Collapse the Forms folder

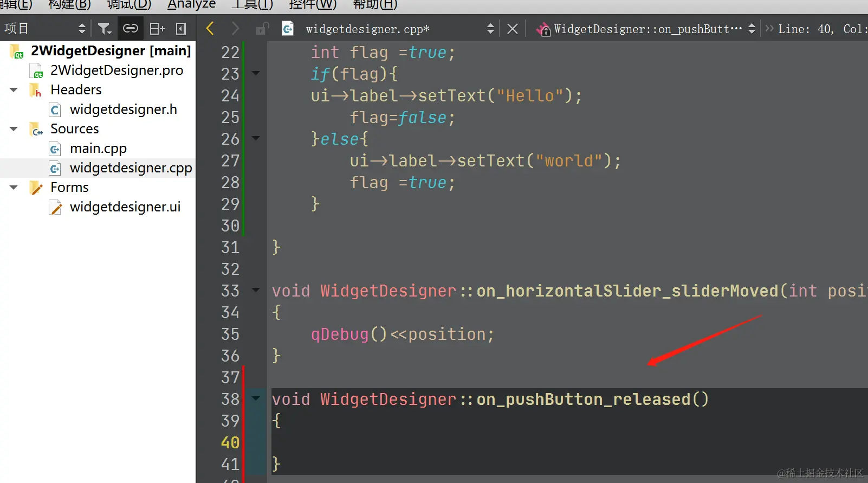pos(14,188)
